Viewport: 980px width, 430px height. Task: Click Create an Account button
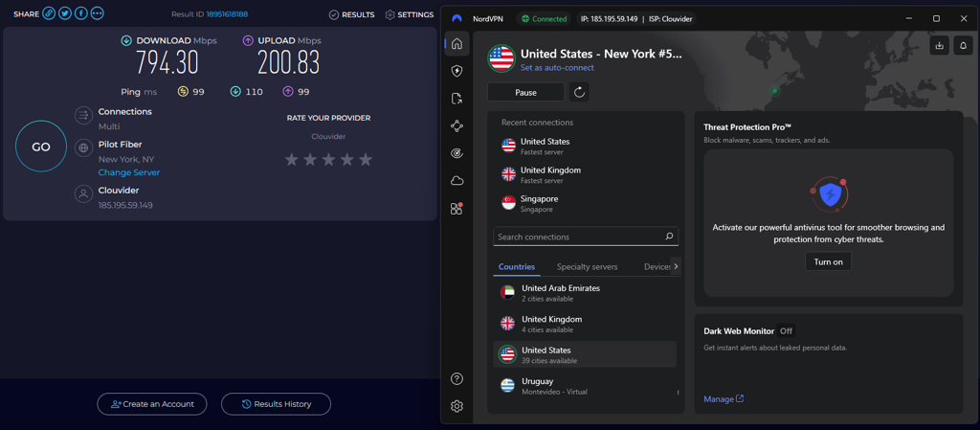click(152, 404)
